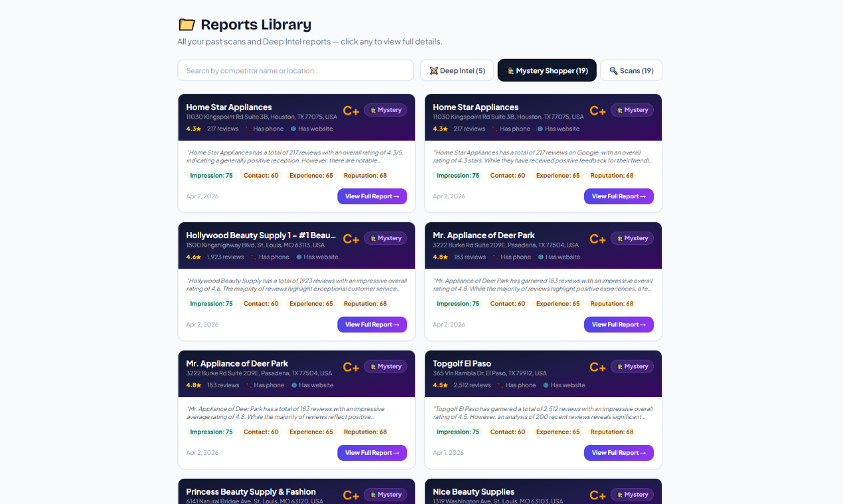Screen dimensions: 843x504
Task: Switch to the Deep Intel tab
Action: tap(457, 70)
